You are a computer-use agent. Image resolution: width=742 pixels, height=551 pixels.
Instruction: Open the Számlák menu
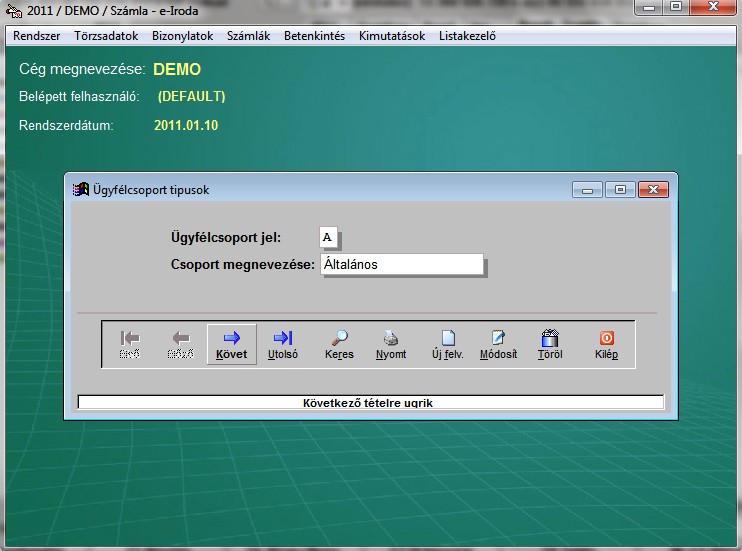249,36
